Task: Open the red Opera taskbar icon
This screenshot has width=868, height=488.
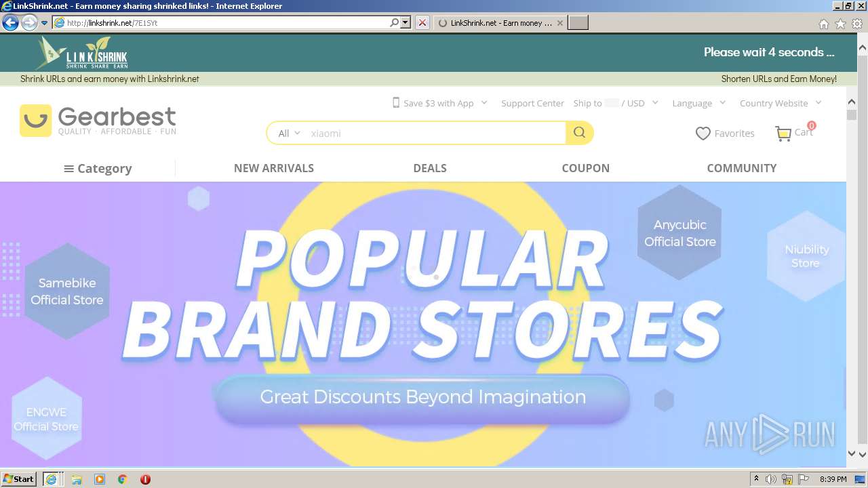Action: 145,479
